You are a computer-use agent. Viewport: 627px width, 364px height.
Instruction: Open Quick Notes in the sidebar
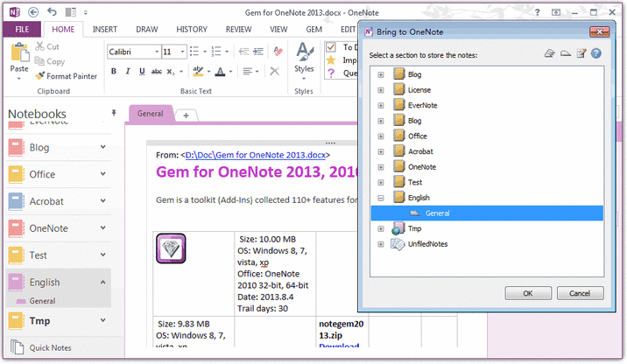(50, 347)
